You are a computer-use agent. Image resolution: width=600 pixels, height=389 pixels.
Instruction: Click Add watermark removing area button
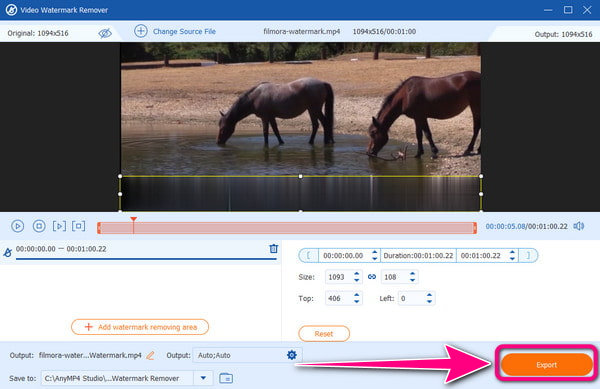(140, 327)
